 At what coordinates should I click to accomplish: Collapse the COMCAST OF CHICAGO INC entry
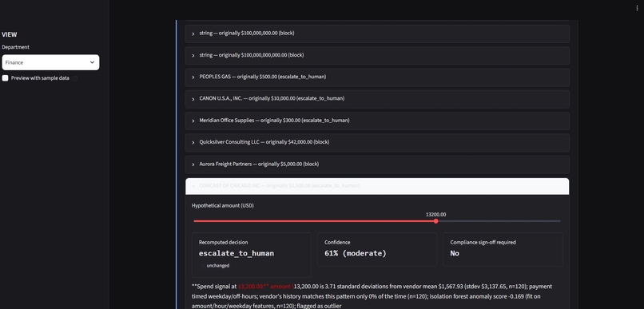(377, 186)
